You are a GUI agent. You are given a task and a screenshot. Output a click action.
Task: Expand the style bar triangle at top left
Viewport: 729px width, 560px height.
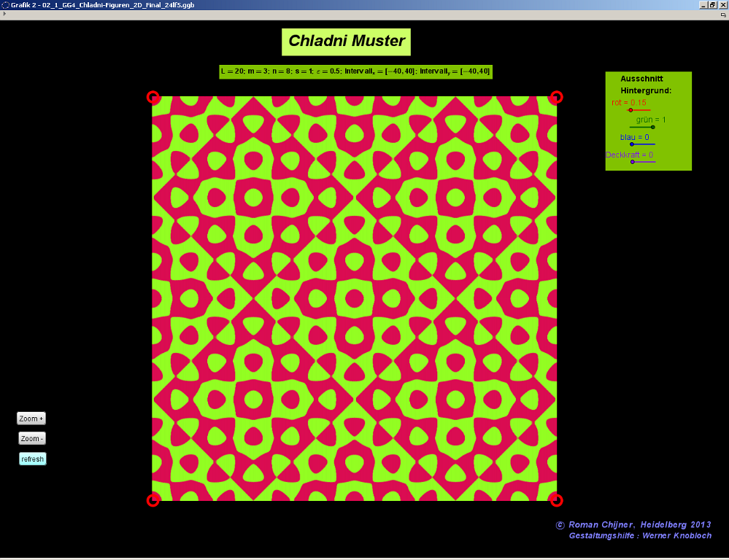(x=4, y=14)
